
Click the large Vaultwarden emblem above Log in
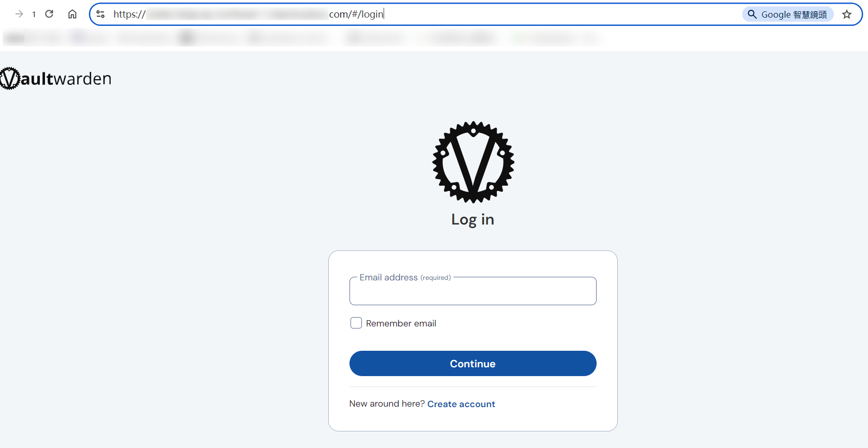[x=473, y=162]
